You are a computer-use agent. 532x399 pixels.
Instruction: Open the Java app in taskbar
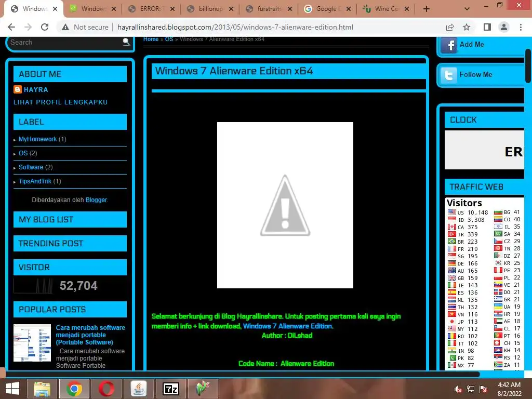pos(138,389)
